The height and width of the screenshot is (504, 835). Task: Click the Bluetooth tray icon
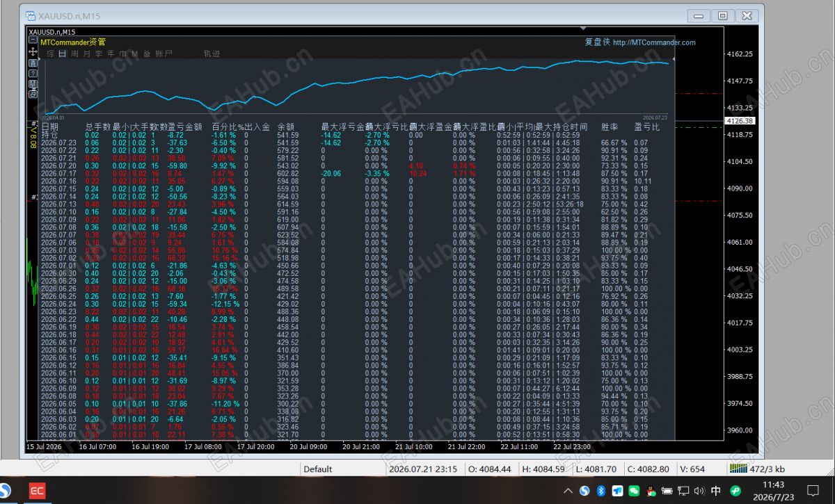601,491
